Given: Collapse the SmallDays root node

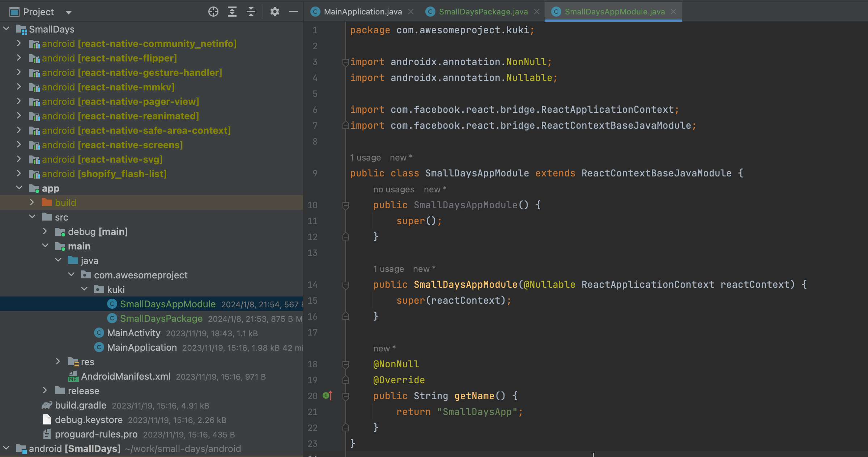Looking at the screenshot, I should 6,29.
